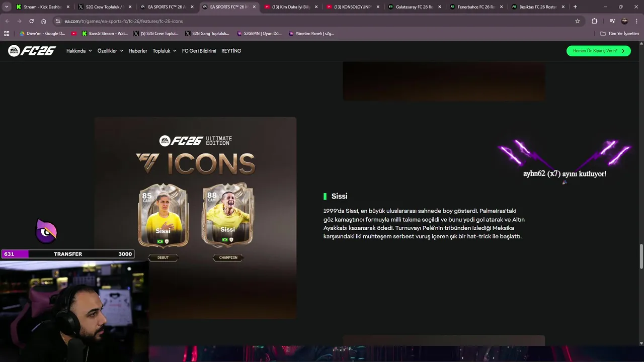Switch to the first EA SPORTS FC 26 tab
Screen dimensions: 644x362
click(167, 7)
